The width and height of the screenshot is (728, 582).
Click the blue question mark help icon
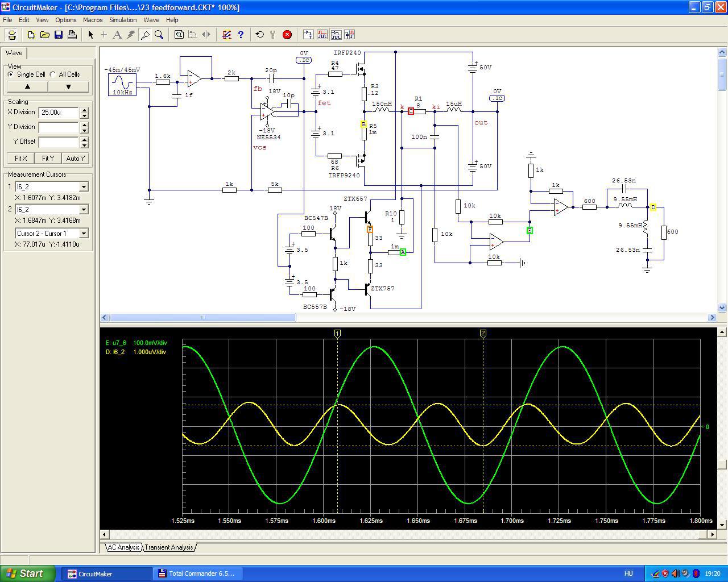[241, 35]
